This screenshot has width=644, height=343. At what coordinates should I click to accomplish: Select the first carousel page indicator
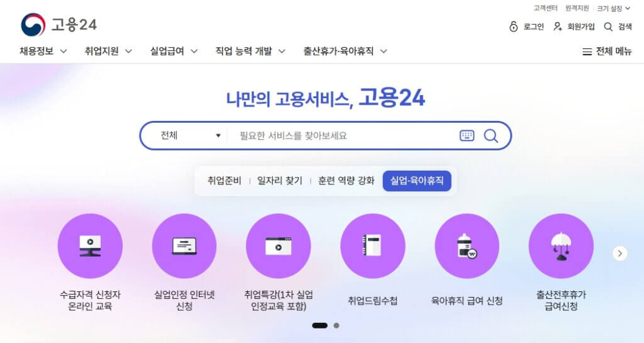(x=320, y=326)
